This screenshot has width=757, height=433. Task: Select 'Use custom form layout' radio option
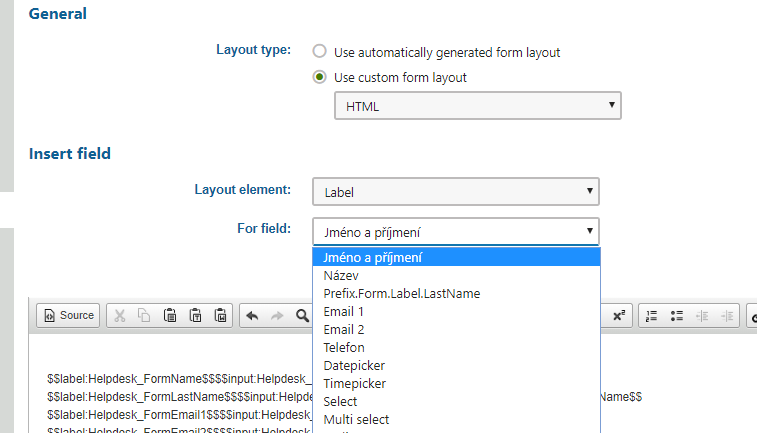pyautogui.click(x=320, y=77)
